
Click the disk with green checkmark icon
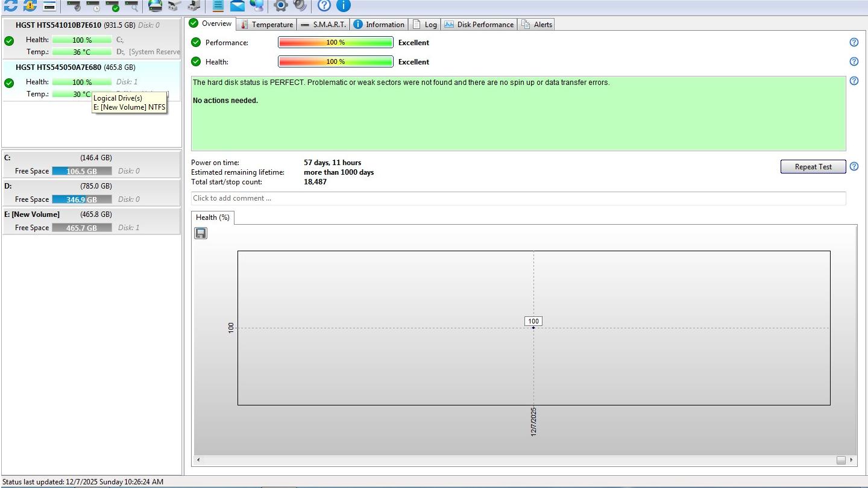[113, 6]
